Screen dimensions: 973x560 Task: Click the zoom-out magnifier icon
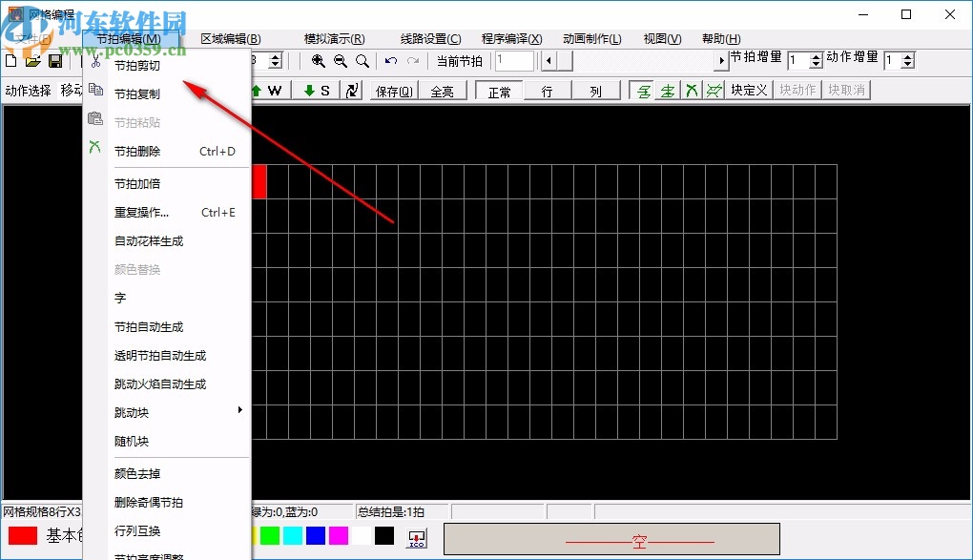coord(341,60)
